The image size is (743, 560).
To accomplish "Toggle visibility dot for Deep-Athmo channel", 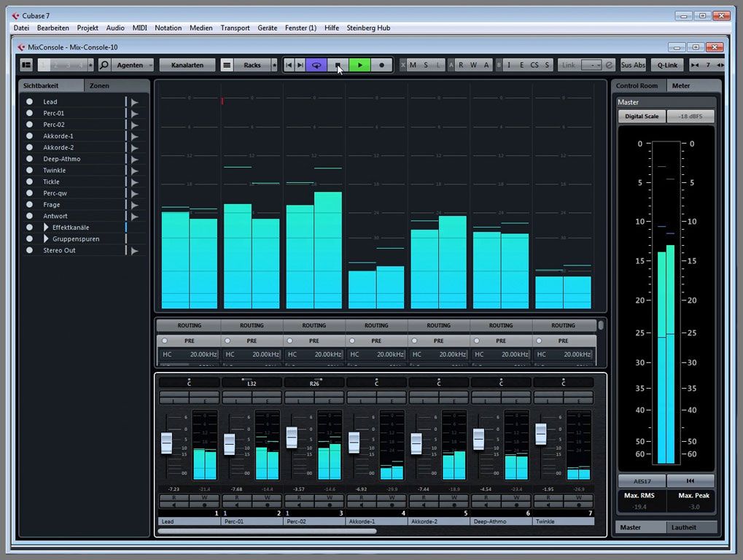I will [x=29, y=159].
